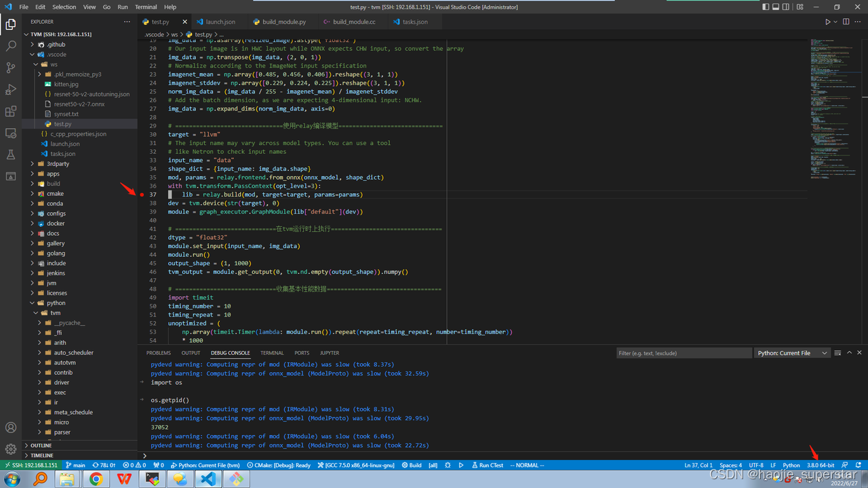Open the TERMINAL panel tab
The image size is (868, 488).
(272, 352)
